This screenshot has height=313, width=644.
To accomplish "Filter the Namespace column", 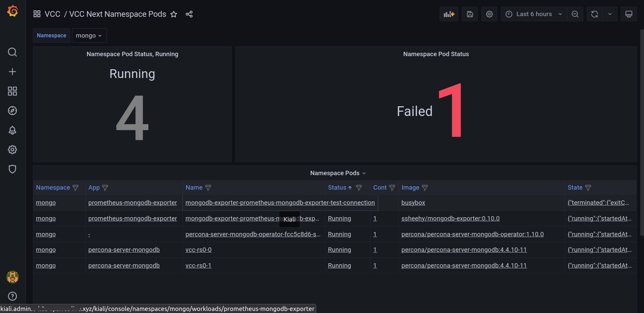I will 76,188.
